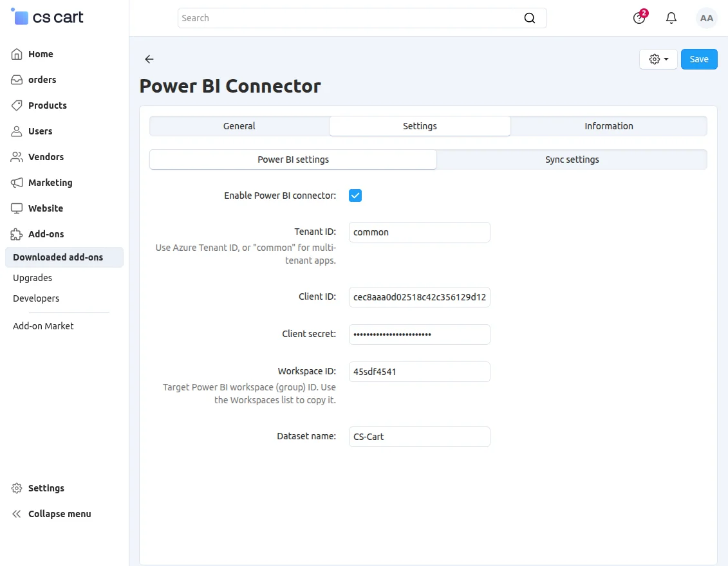Open the notifications bell

(671, 18)
